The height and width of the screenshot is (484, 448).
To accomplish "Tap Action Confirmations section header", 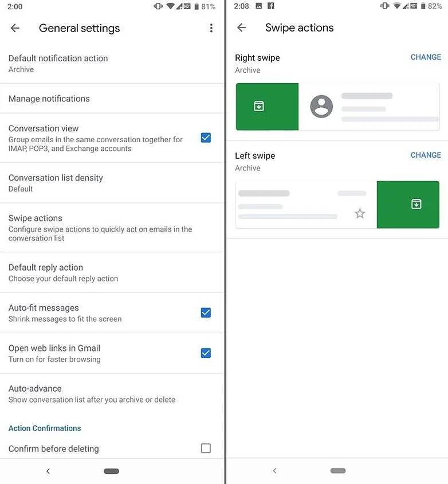I will (x=45, y=428).
